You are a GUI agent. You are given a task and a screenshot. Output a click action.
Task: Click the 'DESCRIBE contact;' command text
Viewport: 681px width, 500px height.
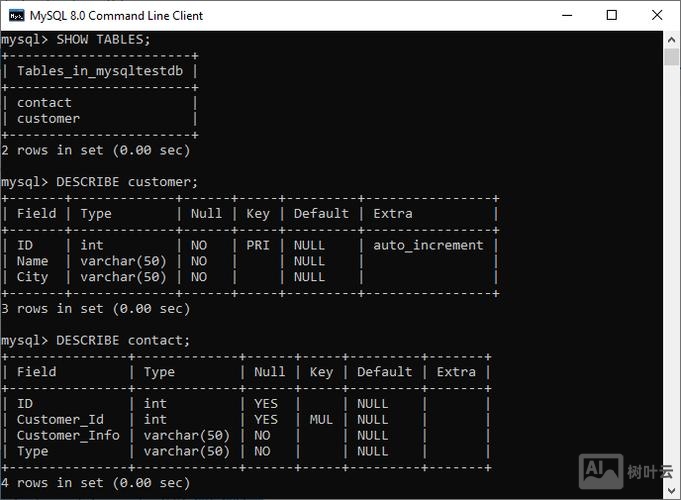tap(123, 340)
